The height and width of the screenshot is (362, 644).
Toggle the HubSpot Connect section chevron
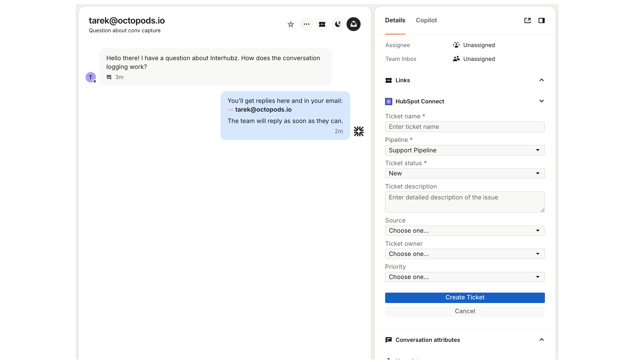[542, 101]
